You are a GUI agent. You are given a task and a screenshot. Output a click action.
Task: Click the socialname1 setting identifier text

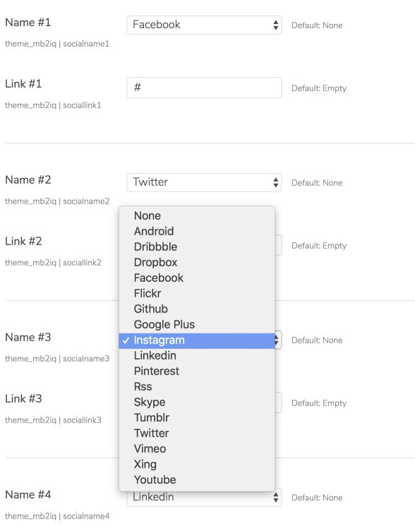coord(57,44)
